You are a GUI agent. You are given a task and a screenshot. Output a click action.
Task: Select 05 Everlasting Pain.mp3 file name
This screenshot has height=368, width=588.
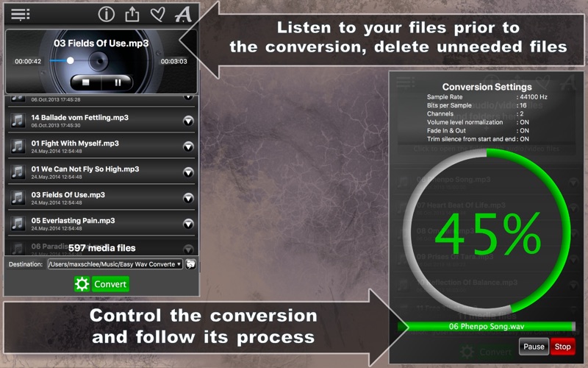coord(73,220)
